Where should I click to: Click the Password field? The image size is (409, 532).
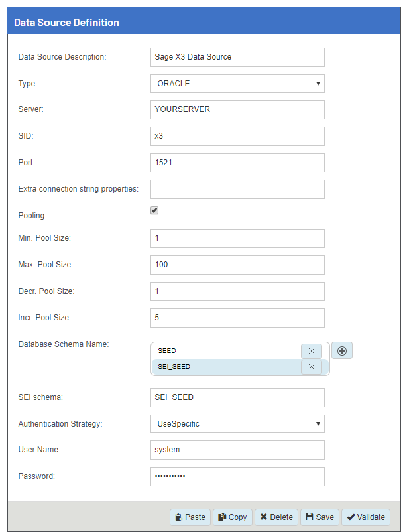(x=237, y=476)
